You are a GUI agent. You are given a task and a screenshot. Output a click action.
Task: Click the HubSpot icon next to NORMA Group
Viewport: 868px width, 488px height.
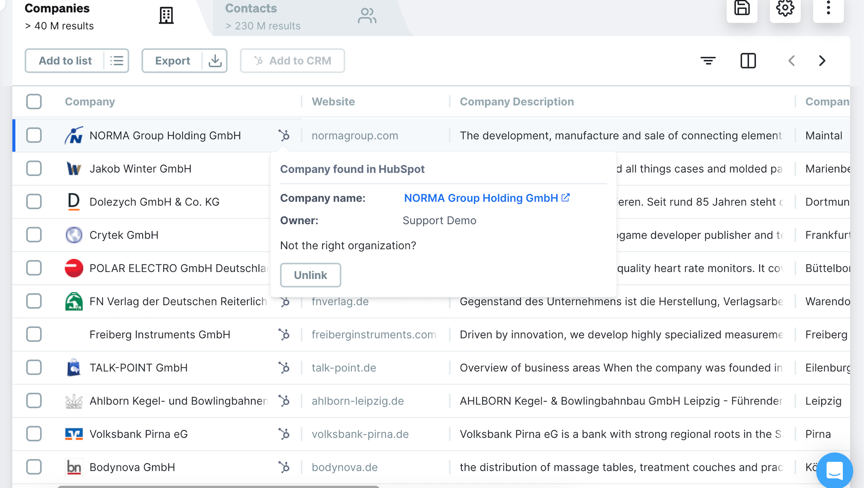point(284,135)
